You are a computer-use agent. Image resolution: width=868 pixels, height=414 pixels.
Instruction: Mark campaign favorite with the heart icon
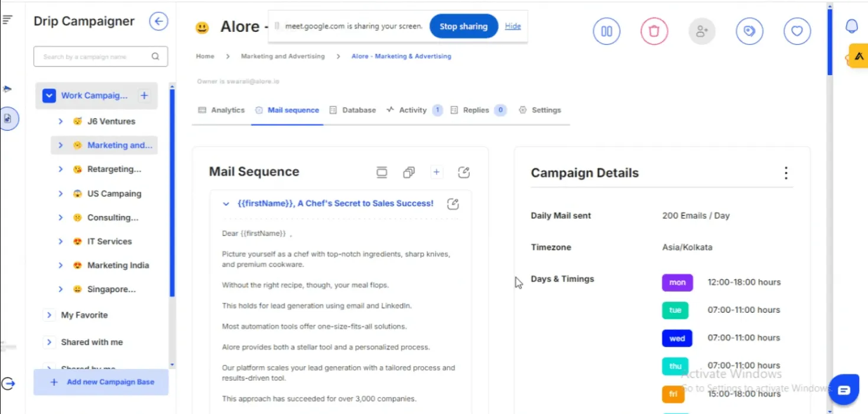pos(797,31)
